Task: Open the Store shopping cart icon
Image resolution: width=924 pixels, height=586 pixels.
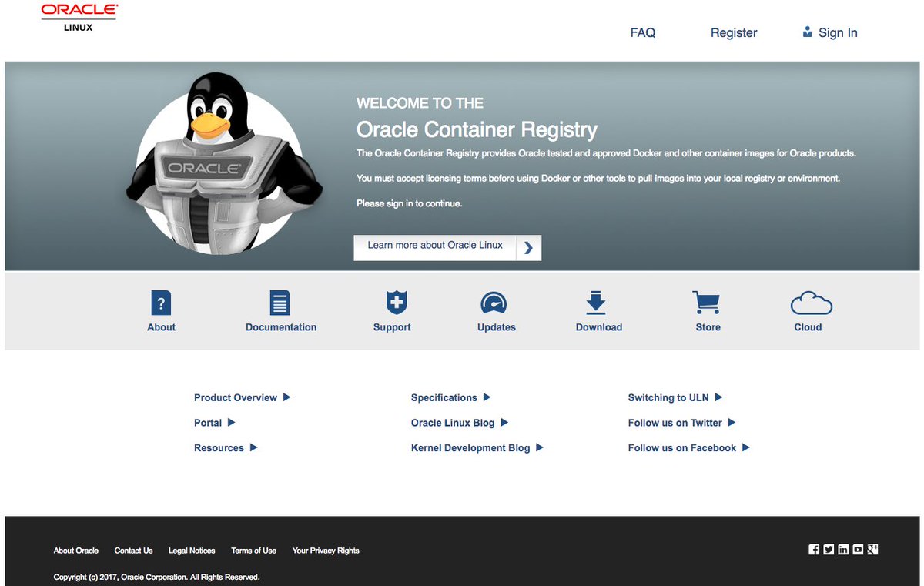Action: tap(706, 303)
